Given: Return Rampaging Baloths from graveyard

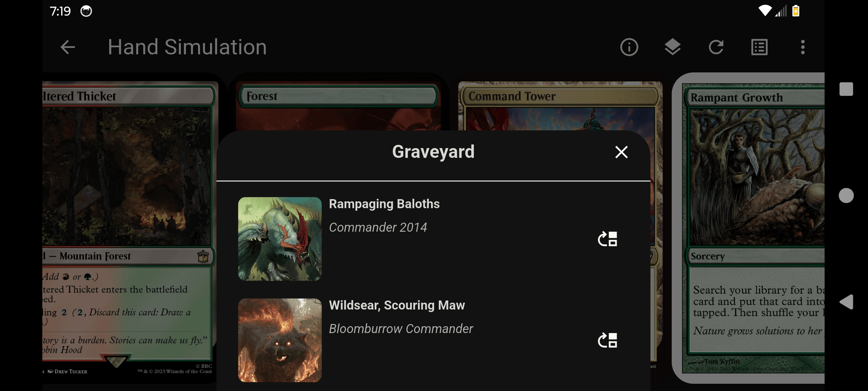Looking at the screenshot, I should click(608, 239).
